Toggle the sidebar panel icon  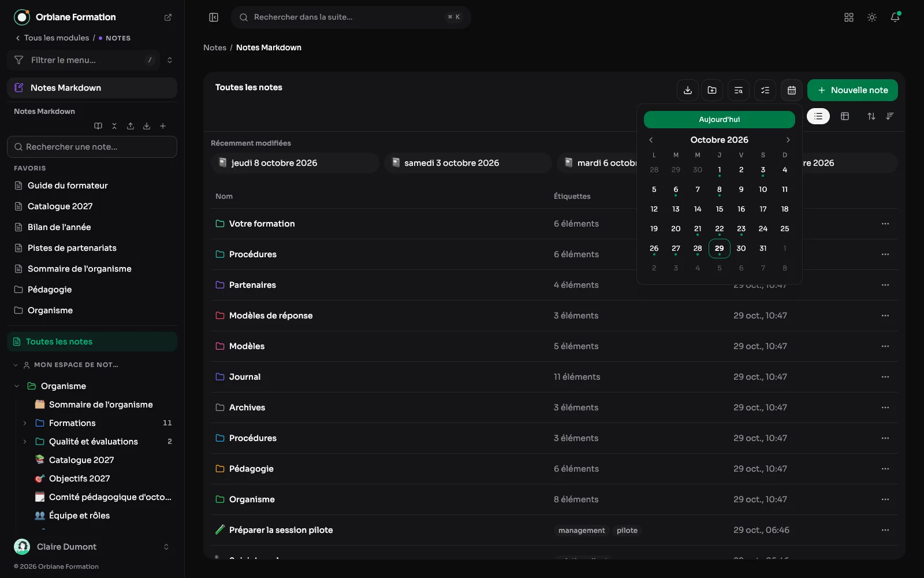[214, 17]
